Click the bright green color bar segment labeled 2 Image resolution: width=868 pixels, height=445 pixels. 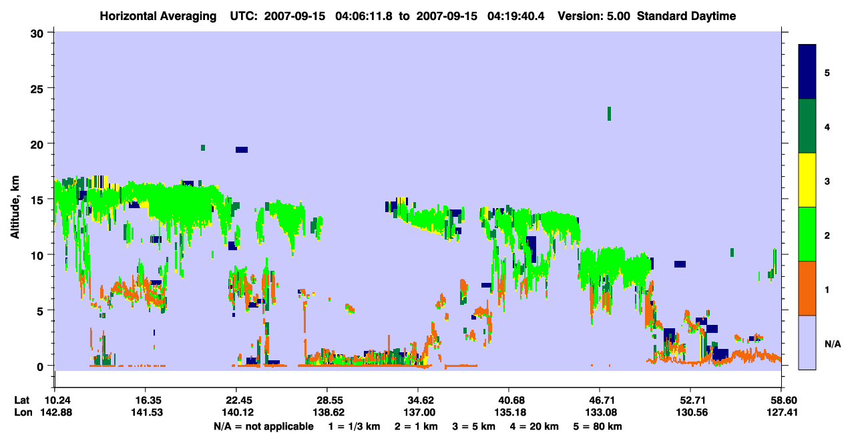click(x=807, y=234)
